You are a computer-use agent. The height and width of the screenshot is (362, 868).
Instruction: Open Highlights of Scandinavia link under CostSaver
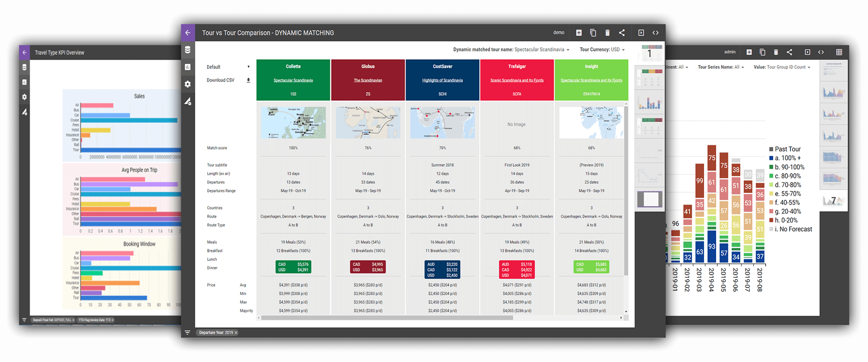(x=442, y=80)
